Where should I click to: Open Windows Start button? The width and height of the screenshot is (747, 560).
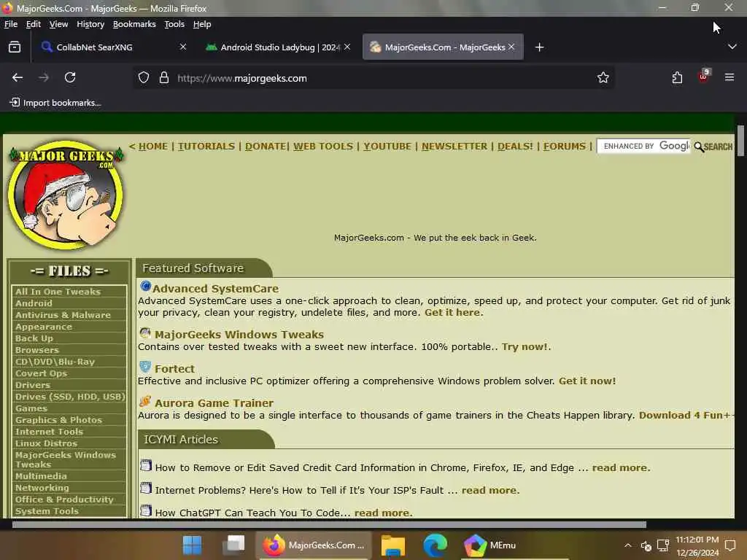pos(193,545)
